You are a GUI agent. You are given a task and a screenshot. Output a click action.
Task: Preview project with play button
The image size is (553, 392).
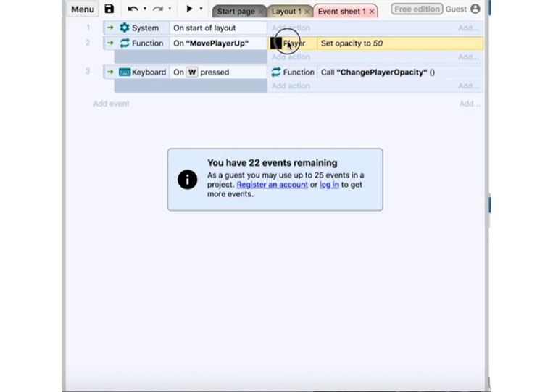click(189, 9)
